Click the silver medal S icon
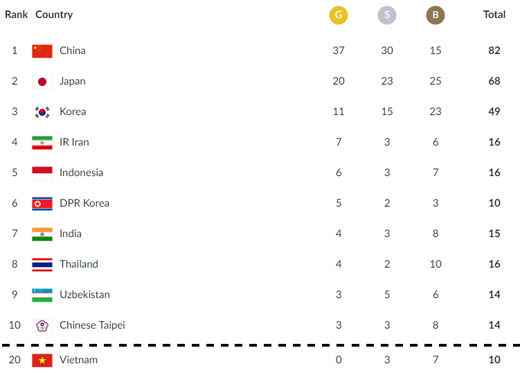This screenshot has width=520, height=373. 387,15
